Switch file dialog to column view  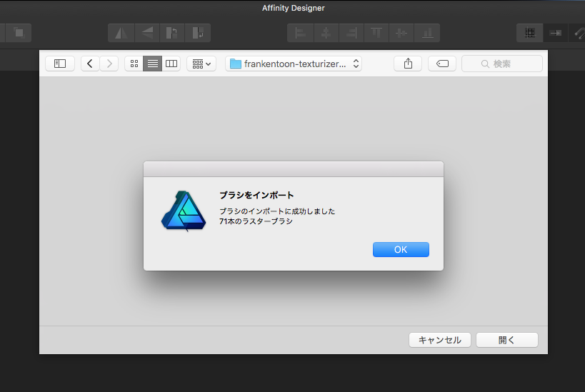(171, 64)
